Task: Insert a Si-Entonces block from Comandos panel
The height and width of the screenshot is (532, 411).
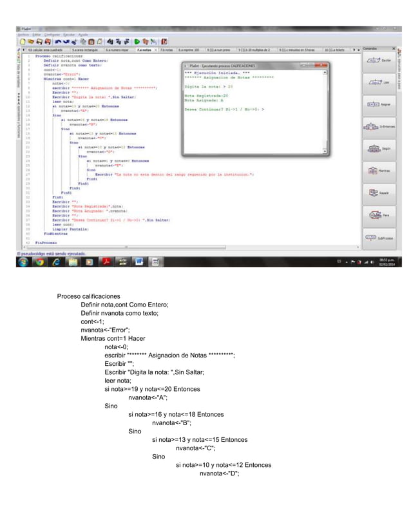Action: (379, 126)
